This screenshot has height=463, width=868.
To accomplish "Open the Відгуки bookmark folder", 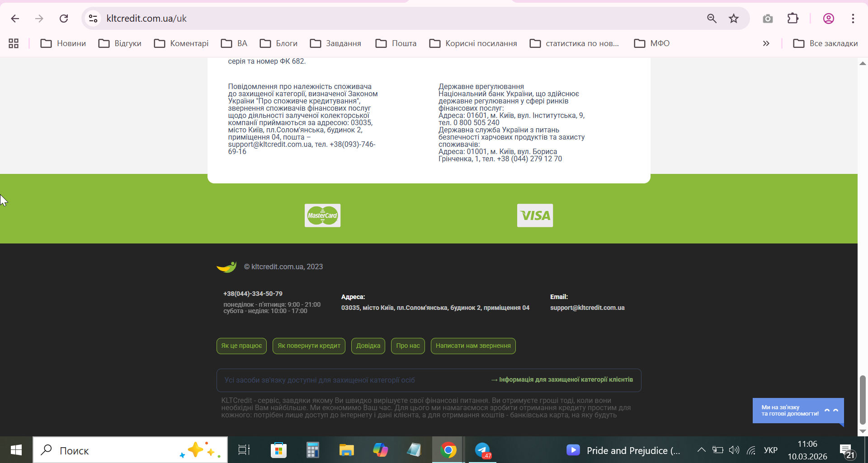I will 120,43.
